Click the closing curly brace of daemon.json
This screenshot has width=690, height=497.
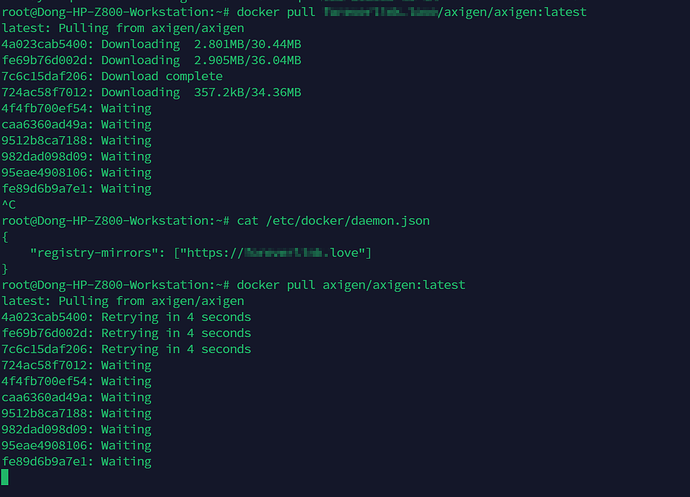pos(6,269)
